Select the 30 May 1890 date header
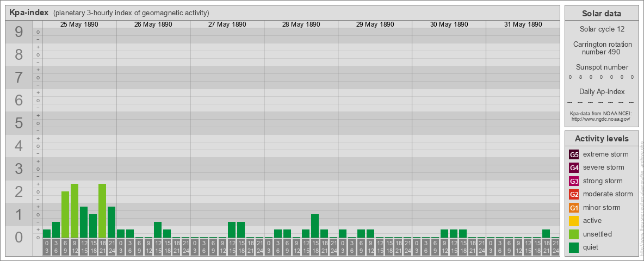The image size is (644, 261). [x=449, y=24]
